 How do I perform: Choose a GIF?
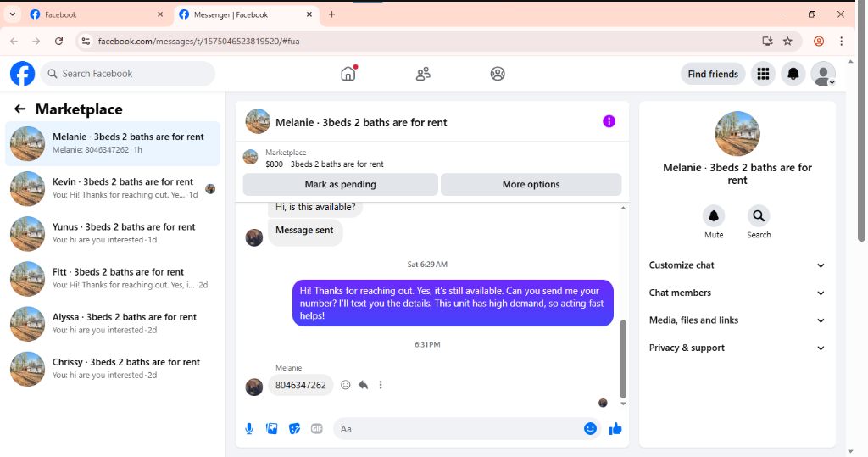point(317,429)
